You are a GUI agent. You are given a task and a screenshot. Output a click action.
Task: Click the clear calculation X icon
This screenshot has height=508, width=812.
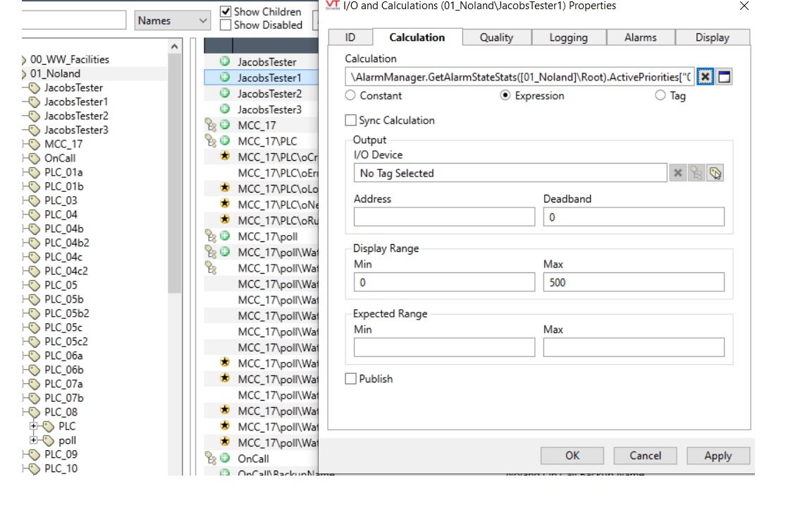pos(706,77)
